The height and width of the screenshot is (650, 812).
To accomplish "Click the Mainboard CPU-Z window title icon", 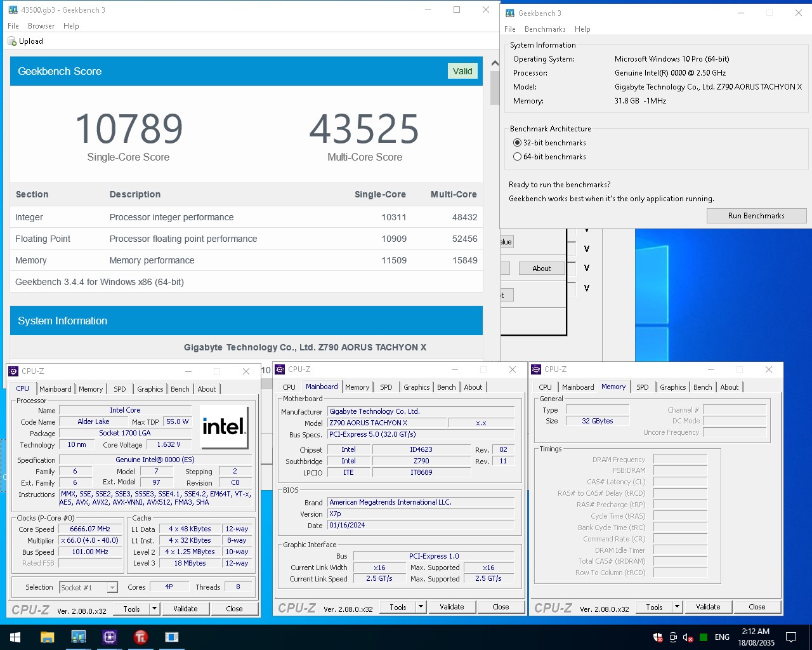I will (280, 369).
